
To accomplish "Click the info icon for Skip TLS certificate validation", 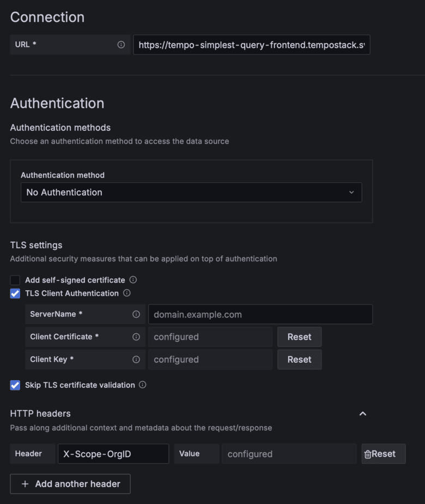I will tap(142, 385).
